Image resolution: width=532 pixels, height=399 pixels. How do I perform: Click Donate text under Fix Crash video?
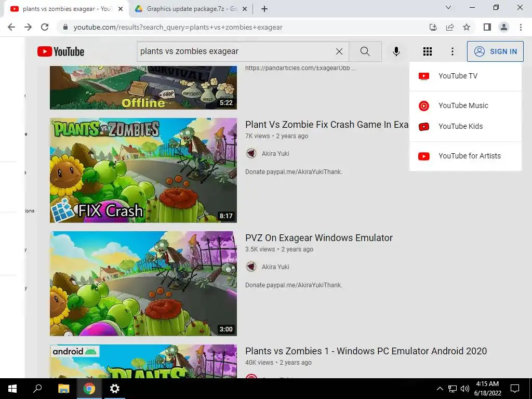[294, 172]
